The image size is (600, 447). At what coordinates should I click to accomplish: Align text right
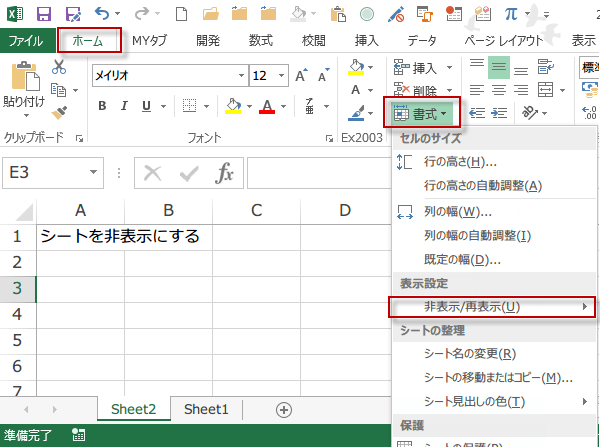521,90
